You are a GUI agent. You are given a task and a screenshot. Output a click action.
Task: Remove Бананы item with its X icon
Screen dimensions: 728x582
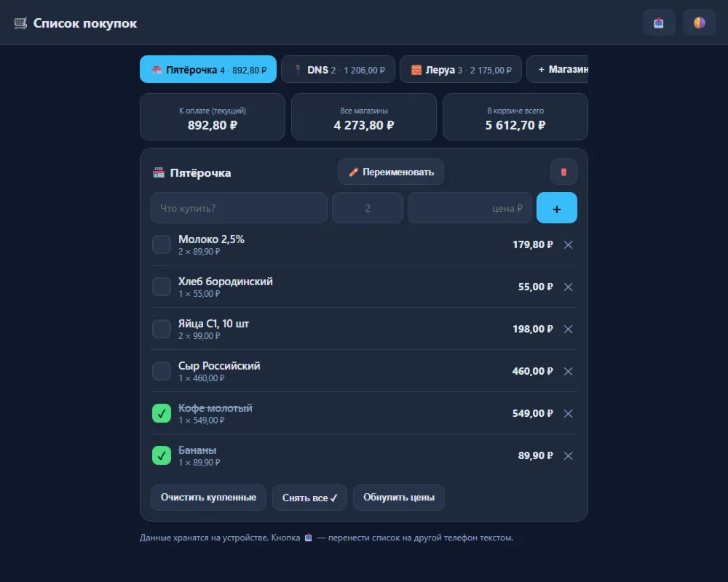coord(569,455)
